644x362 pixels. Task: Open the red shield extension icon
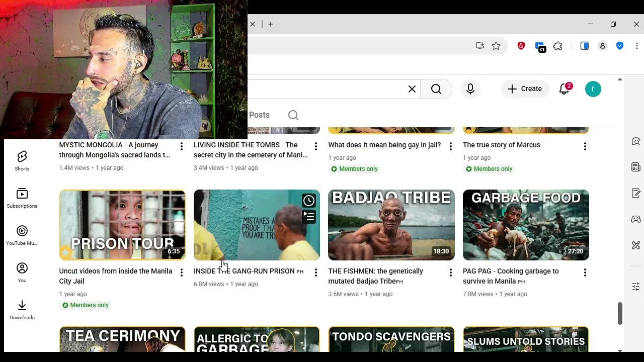521,46
